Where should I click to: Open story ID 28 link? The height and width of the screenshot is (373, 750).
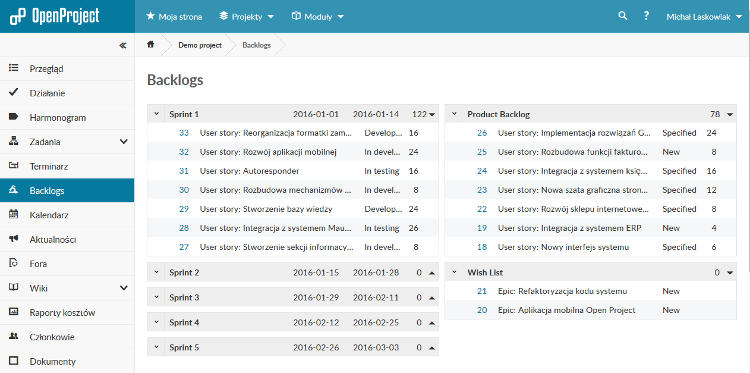click(x=184, y=228)
